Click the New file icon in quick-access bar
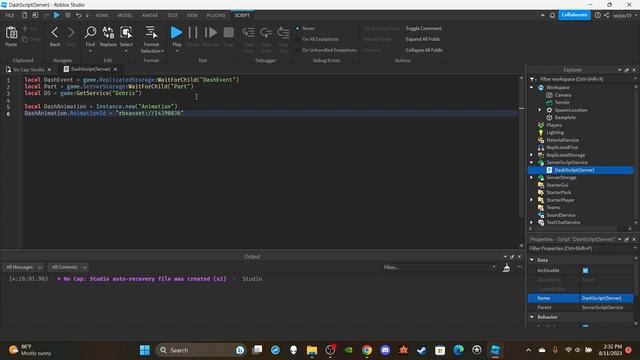Viewport: 640px width, 360px height. (24, 15)
